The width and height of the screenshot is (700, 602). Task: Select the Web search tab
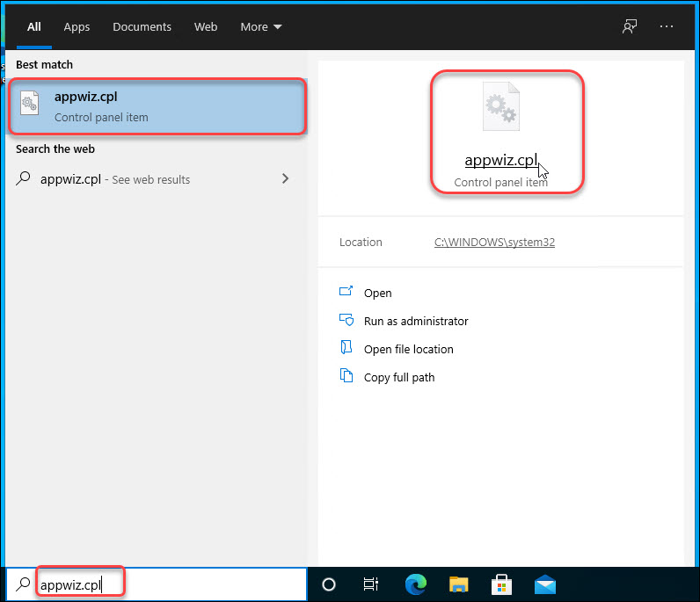click(206, 27)
